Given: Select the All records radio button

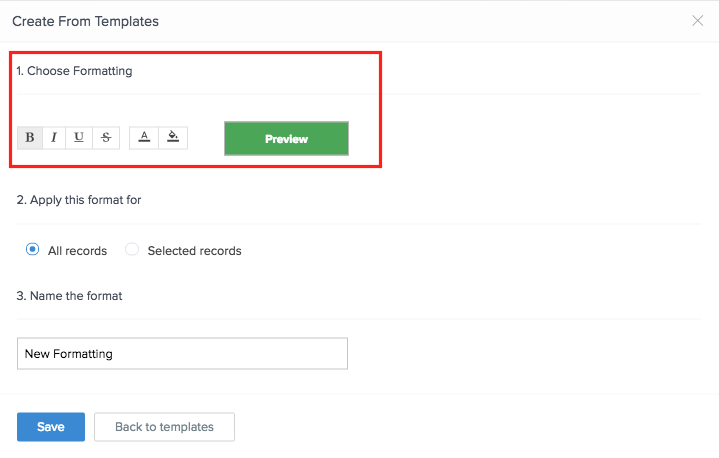Looking at the screenshot, I should tap(33, 250).
